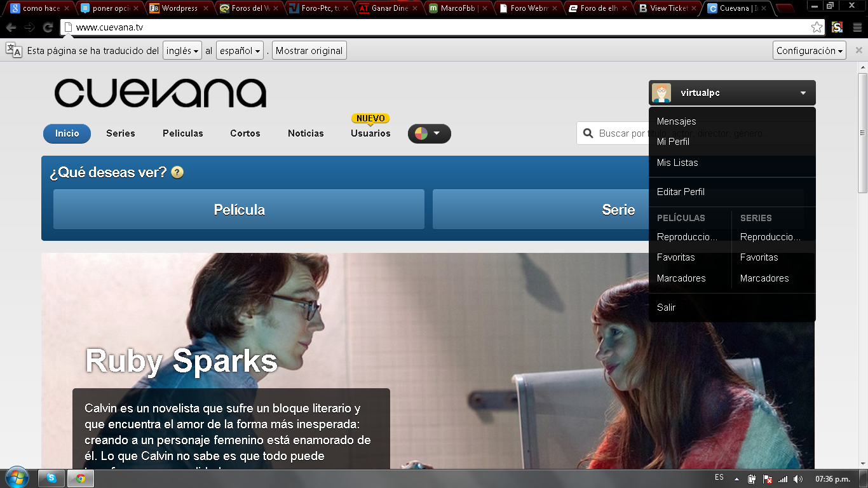Image resolution: width=868 pixels, height=488 pixels.
Task: Open Películas Reproducciones menu entry
Action: coord(687,237)
